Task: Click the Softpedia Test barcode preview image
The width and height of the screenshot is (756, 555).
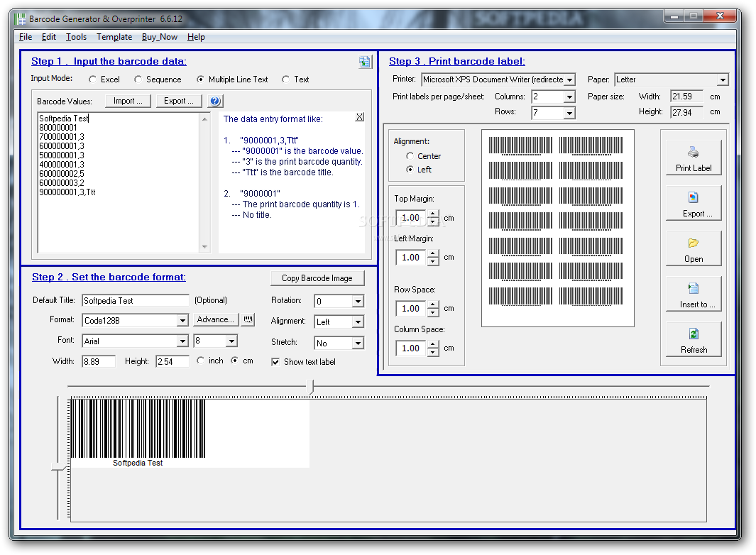Action: point(190,432)
